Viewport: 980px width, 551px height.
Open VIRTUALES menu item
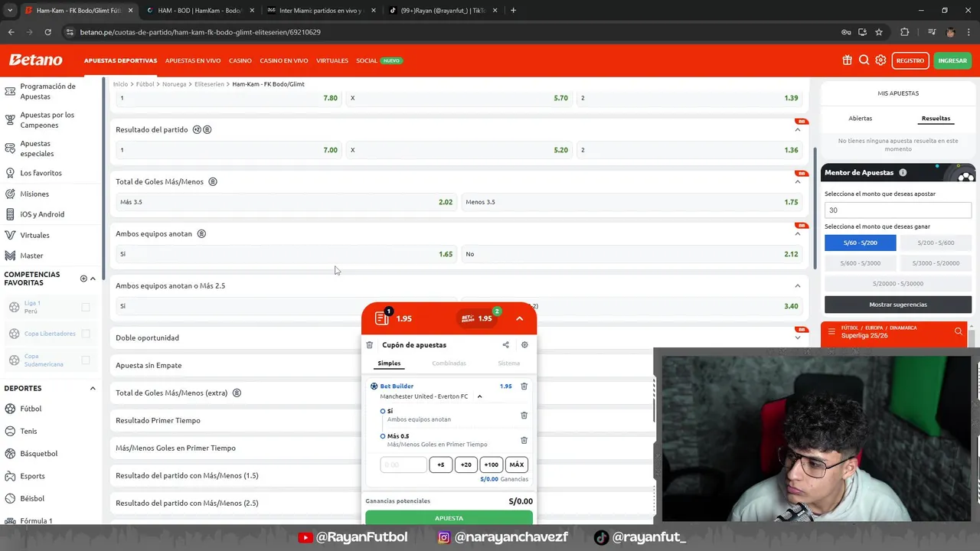332,60
